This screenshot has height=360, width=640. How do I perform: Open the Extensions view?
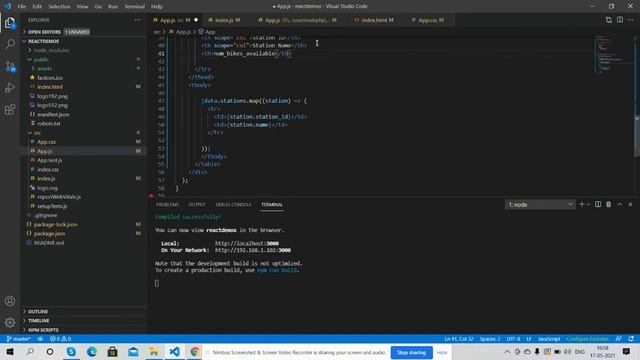pyautogui.click(x=10, y=109)
